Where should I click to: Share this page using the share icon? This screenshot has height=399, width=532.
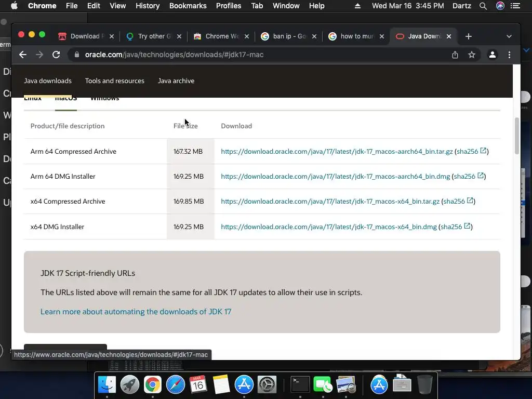pos(455,55)
